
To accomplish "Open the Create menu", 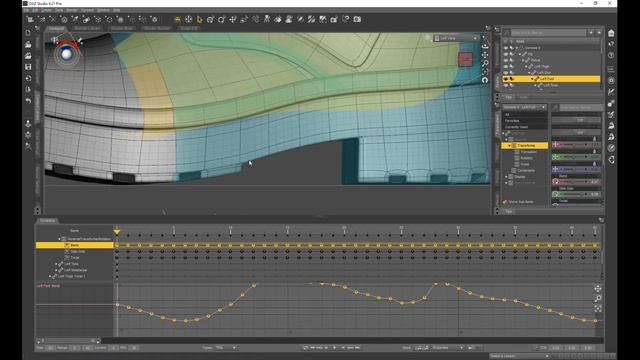I will click(x=47, y=10).
